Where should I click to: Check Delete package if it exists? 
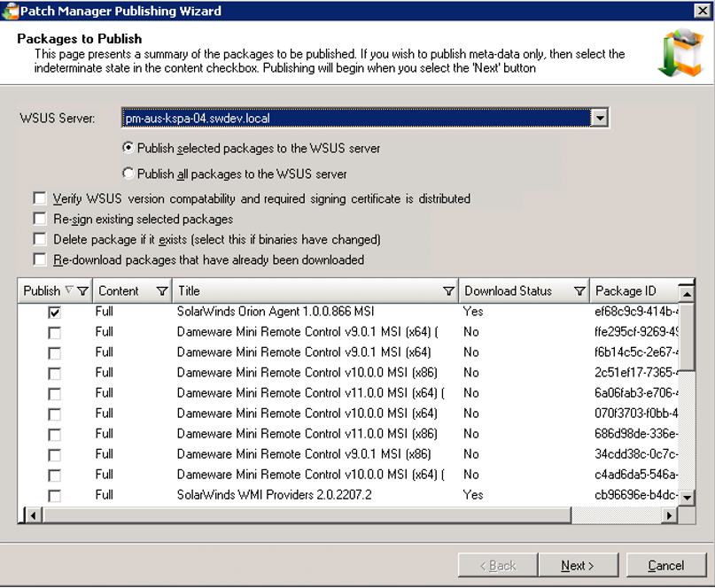(39, 239)
